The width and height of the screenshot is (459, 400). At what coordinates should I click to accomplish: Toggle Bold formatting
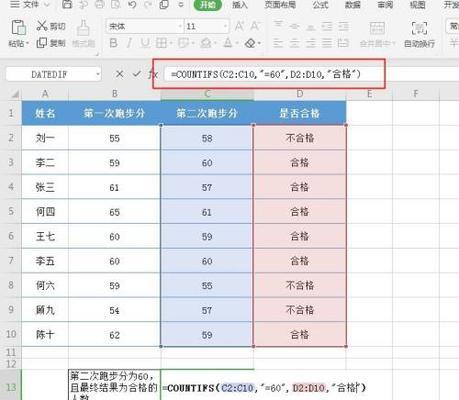[x=113, y=43]
